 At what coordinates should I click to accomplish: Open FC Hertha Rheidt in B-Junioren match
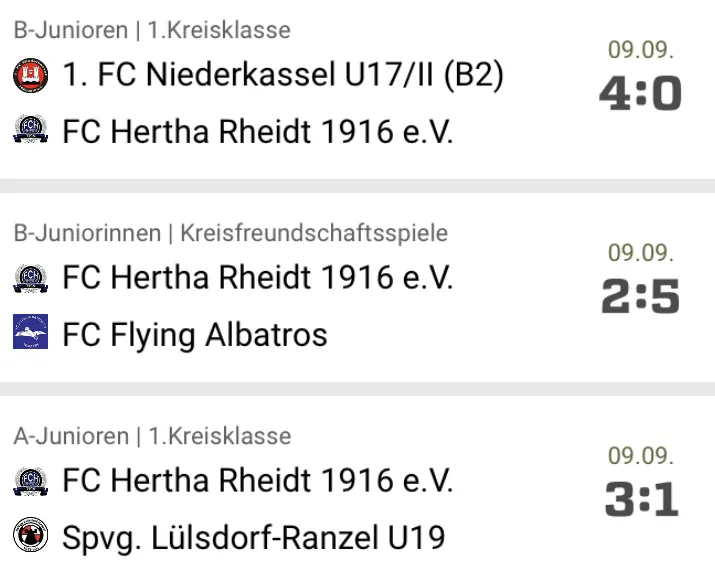(x=258, y=132)
